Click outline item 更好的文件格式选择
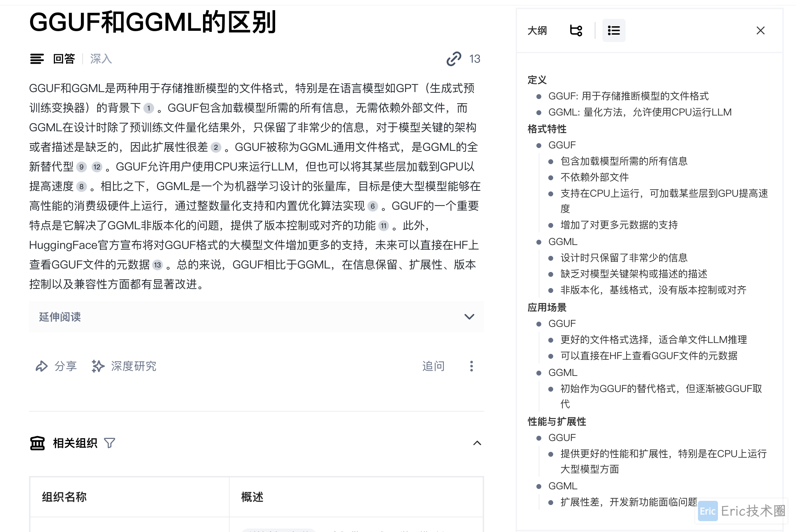796x532 pixels. [x=654, y=339]
